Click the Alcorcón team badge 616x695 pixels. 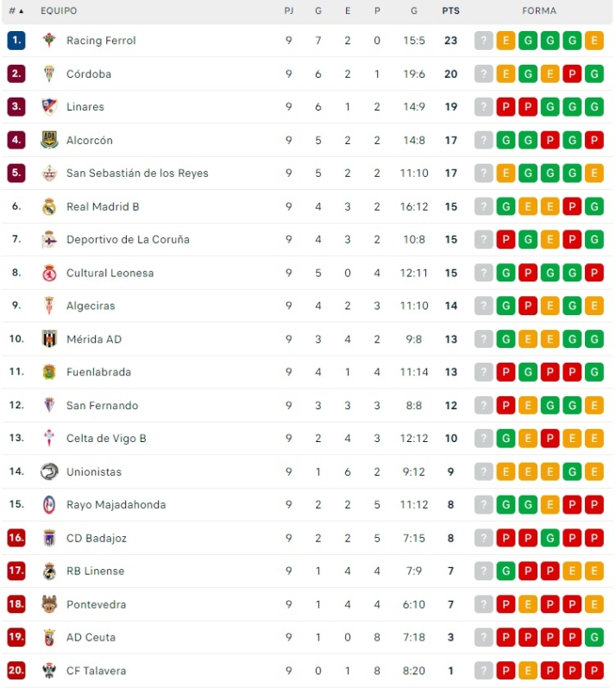click(49, 140)
